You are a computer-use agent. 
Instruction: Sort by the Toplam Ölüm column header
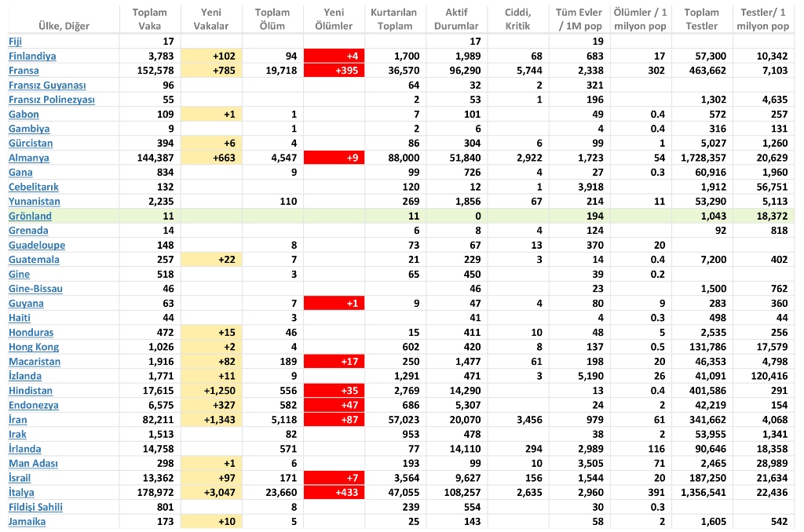point(272,19)
